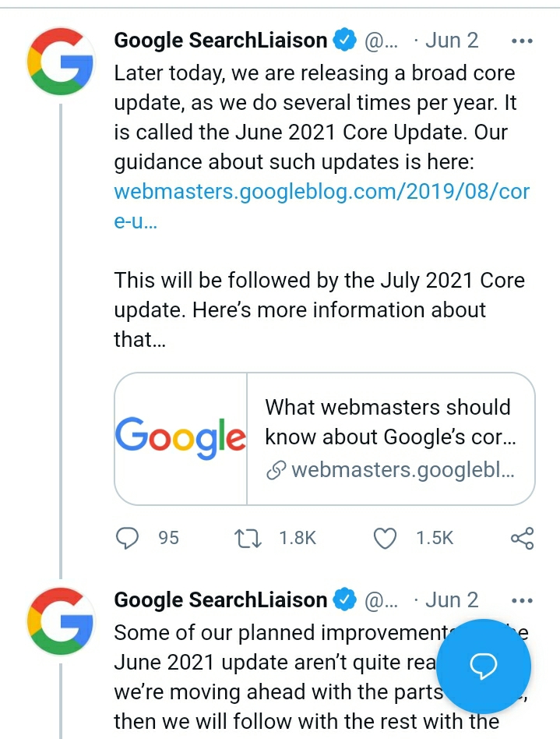Open the webmasters.googleblog.com link in tweet text

(x=321, y=192)
